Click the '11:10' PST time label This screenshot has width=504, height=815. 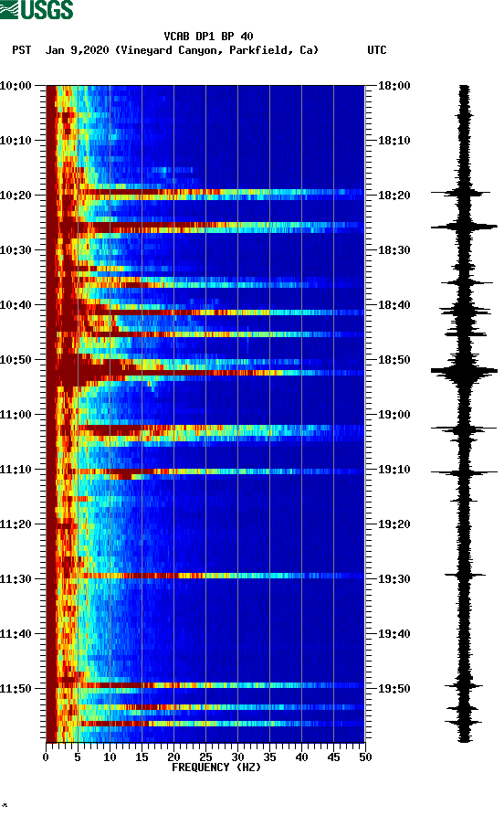pyautogui.click(x=16, y=470)
